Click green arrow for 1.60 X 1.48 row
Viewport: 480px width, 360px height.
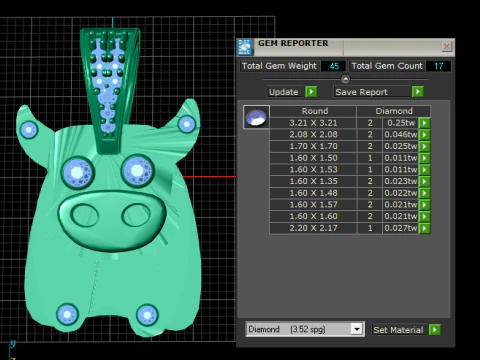(424, 193)
